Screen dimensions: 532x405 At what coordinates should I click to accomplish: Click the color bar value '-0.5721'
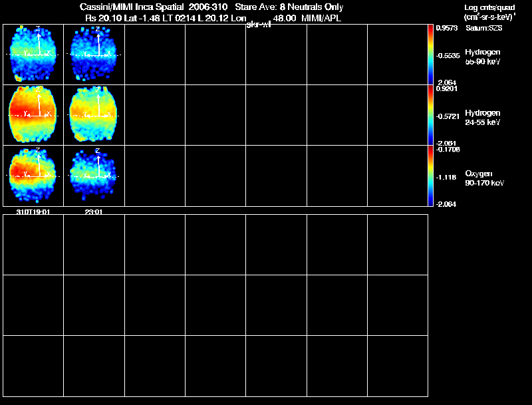[x=448, y=116]
